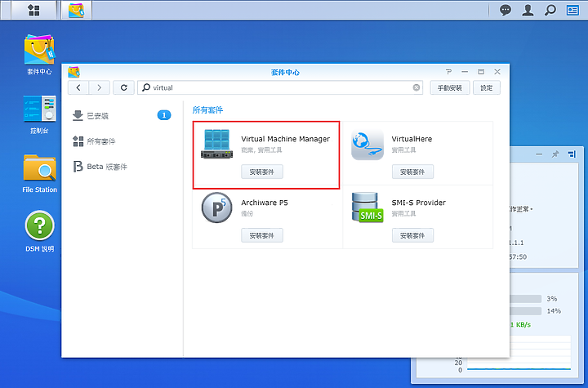Click the 手動安裝 button
Image resolution: width=588 pixels, height=388 pixels.
450,87
